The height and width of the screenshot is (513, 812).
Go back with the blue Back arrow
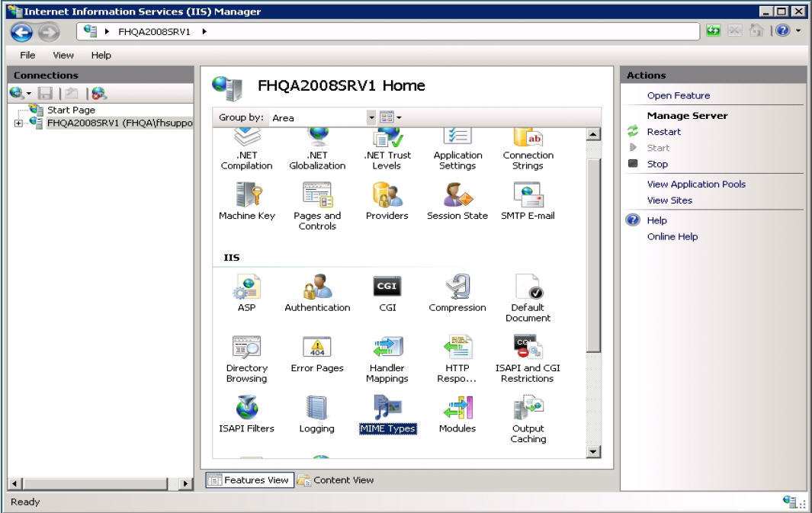[22, 32]
